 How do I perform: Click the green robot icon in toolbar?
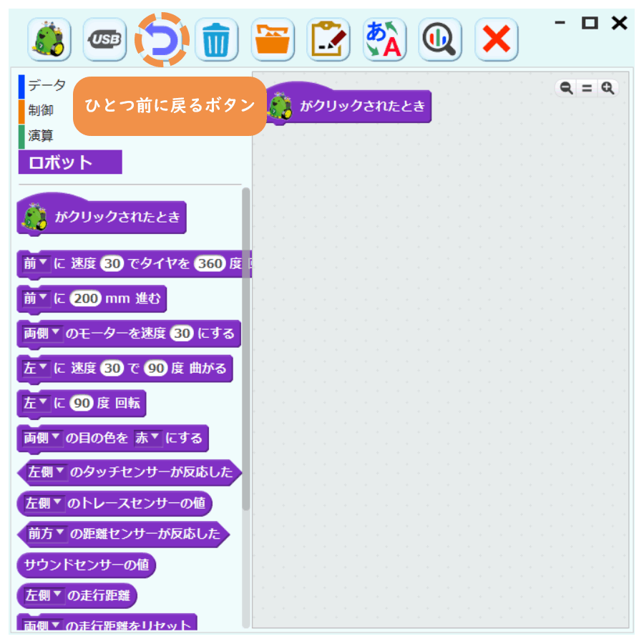[x=49, y=39]
